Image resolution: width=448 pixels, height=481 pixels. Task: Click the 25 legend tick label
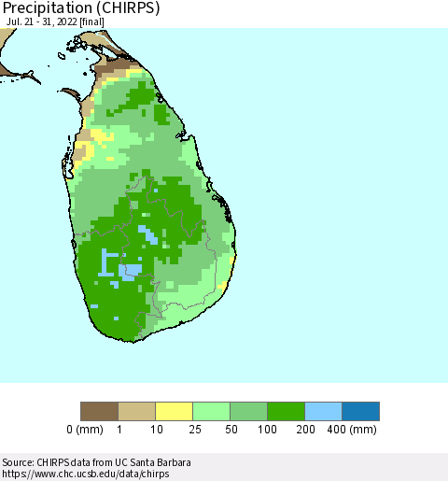pyautogui.click(x=195, y=430)
